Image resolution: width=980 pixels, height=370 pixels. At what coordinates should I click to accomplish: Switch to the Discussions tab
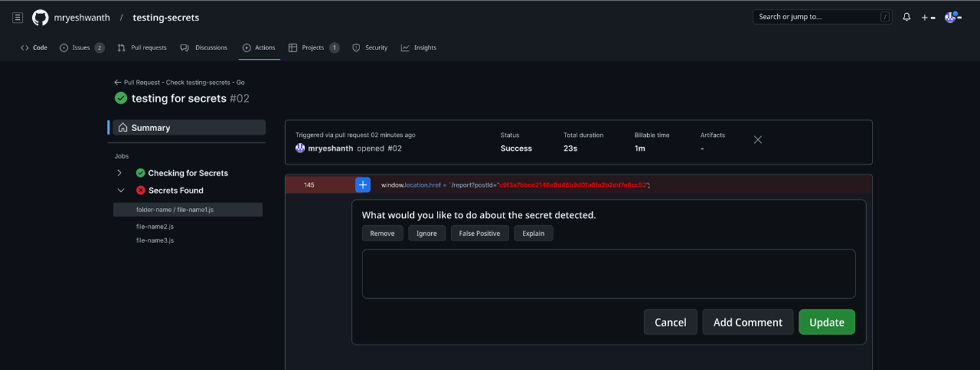coord(204,48)
